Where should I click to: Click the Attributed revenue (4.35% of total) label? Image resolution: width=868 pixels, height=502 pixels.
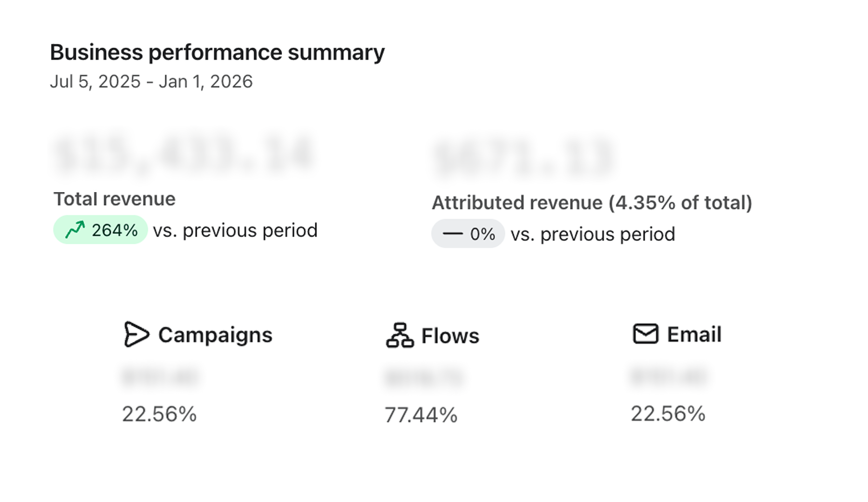tap(592, 203)
